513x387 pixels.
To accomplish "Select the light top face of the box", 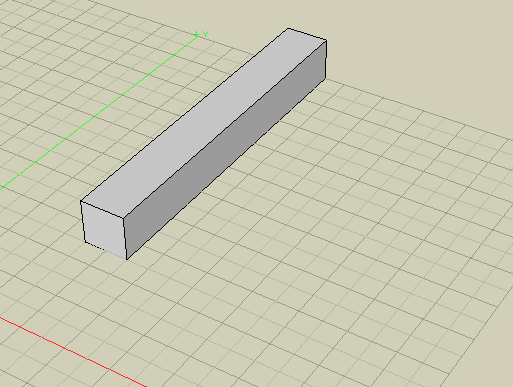I will pyautogui.click(x=203, y=123).
